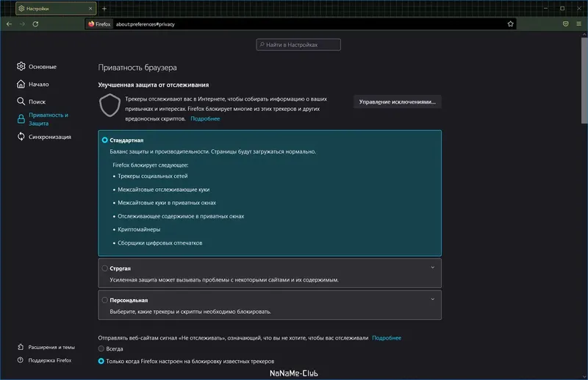Click the Приватность браузера heading

pyautogui.click(x=137, y=68)
